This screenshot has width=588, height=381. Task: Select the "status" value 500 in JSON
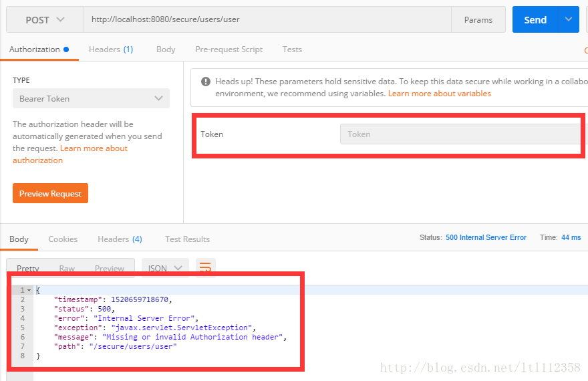[x=104, y=309]
